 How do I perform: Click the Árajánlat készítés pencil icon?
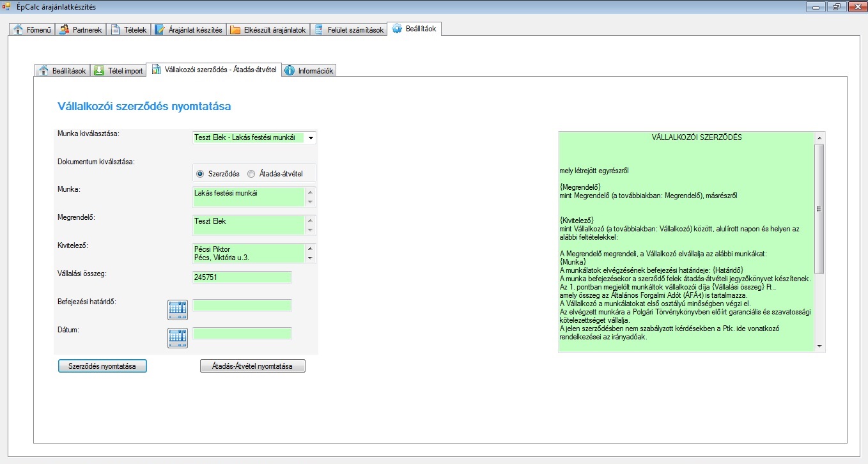160,30
